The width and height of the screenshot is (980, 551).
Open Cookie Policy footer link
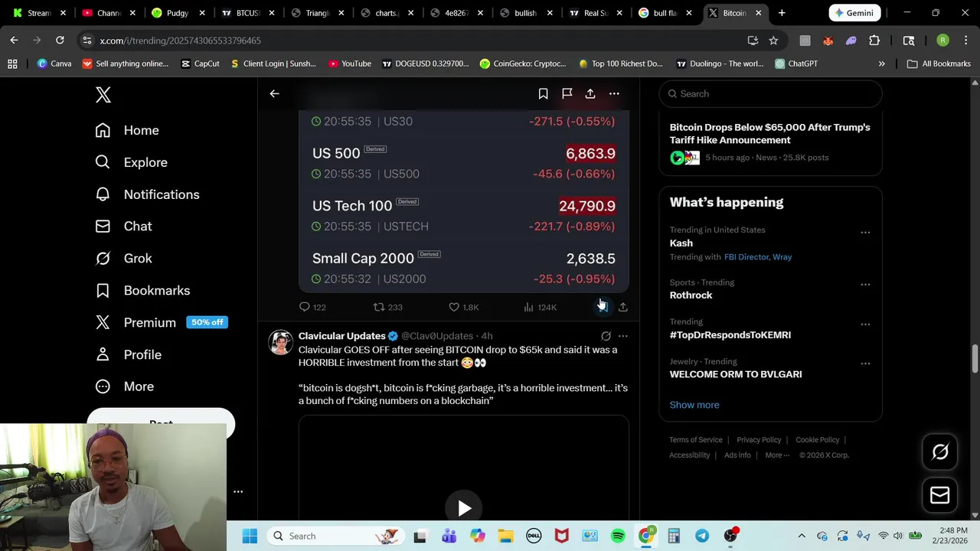(818, 440)
